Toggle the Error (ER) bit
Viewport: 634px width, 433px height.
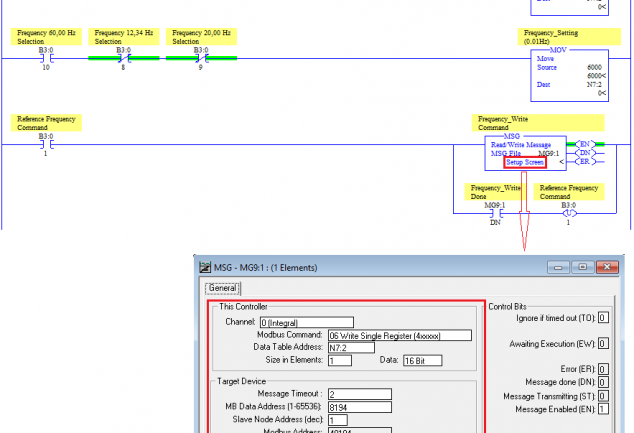pyautogui.click(x=603, y=369)
